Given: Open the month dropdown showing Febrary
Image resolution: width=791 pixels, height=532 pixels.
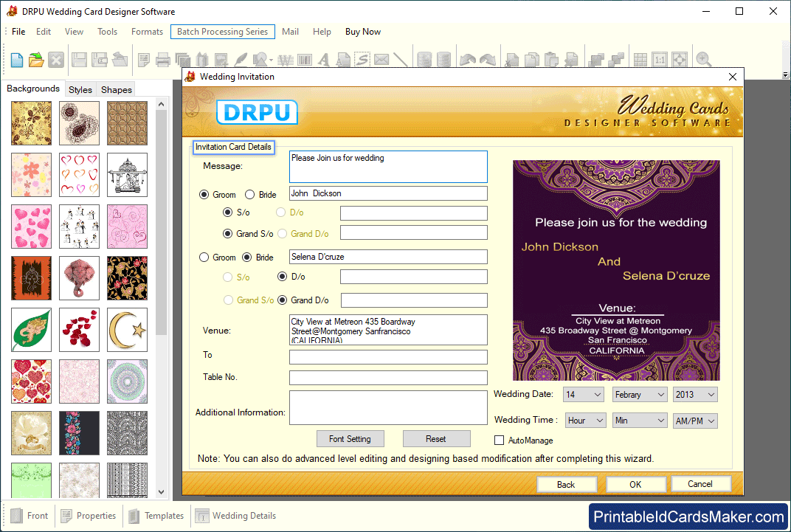Looking at the screenshot, I should click(640, 395).
